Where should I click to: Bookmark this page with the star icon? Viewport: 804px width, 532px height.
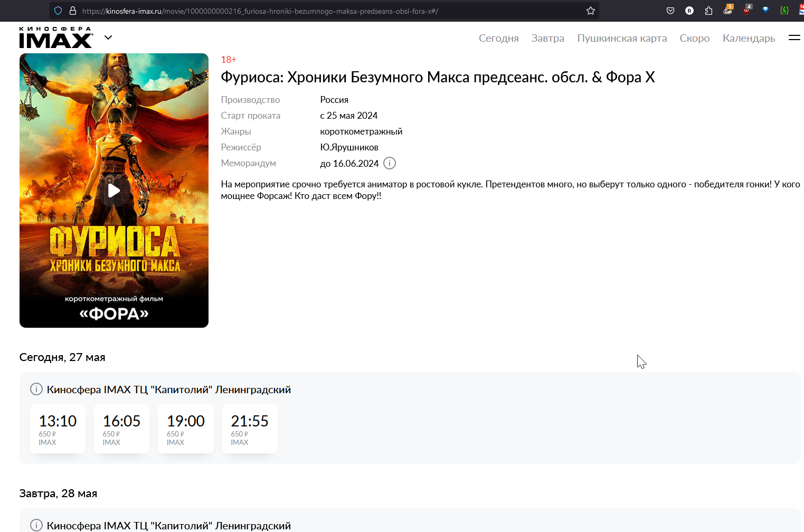(591, 11)
